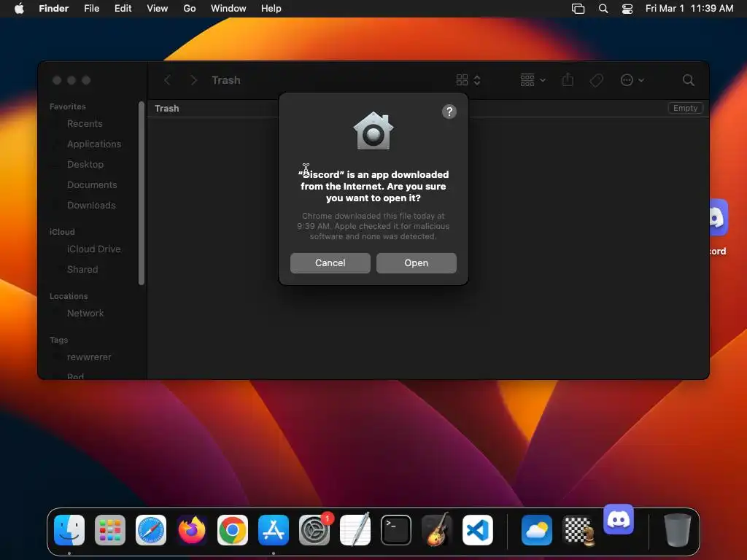Click the Discord icon on the desktop
This screenshot has width=747, height=560.
[x=718, y=218]
